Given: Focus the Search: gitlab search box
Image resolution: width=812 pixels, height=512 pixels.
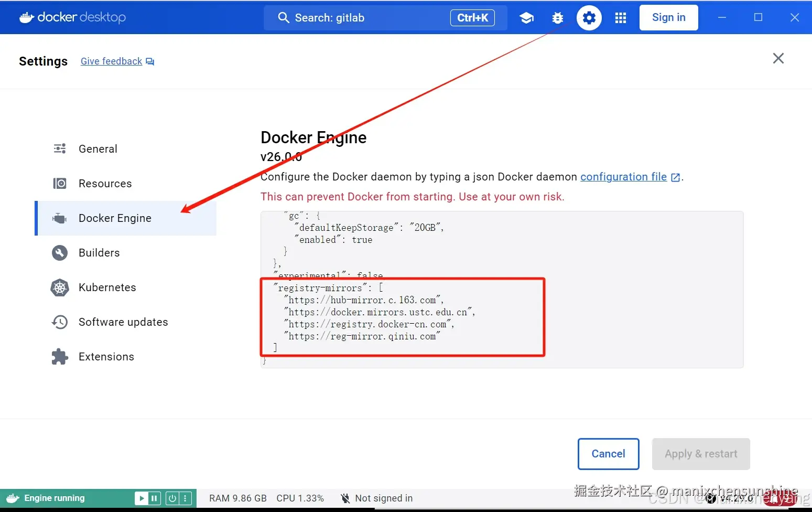Looking at the screenshot, I should pyautogui.click(x=385, y=18).
